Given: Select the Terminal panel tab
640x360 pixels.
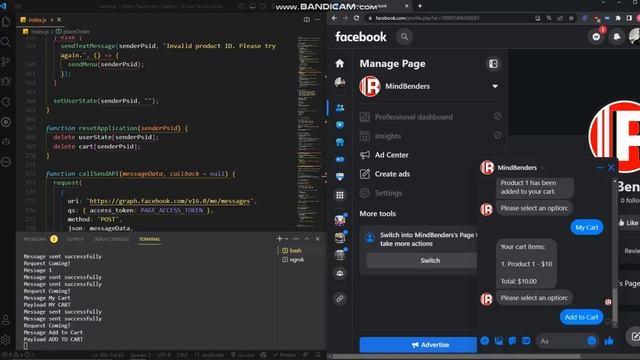Looking at the screenshot, I should [x=149, y=239].
